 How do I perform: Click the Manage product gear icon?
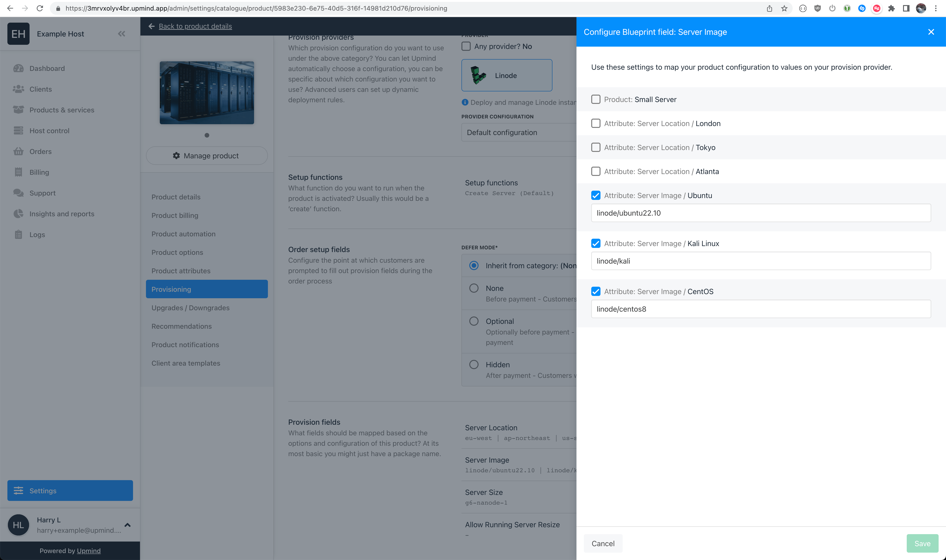(x=176, y=156)
